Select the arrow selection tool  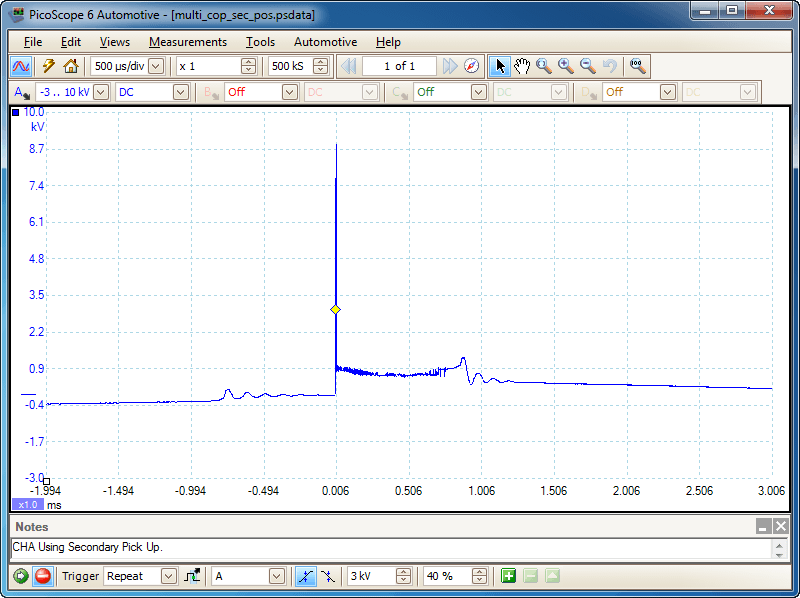[499, 66]
